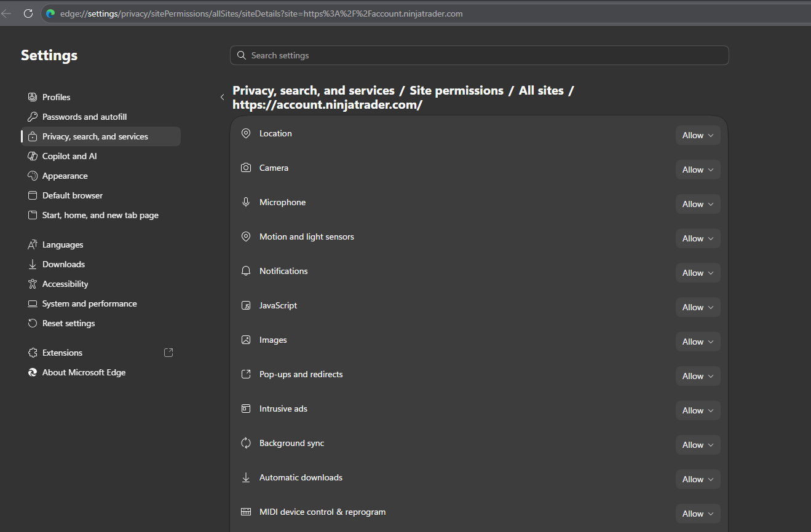Open Languages settings section
Viewport: 811px width, 532px height.
pyautogui.click(x=101, y=244)
